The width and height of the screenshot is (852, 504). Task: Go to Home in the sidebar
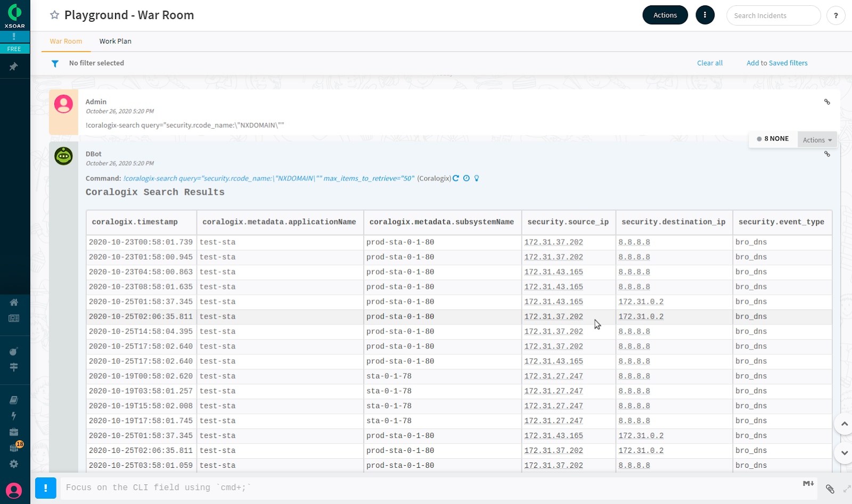[14, 302]
